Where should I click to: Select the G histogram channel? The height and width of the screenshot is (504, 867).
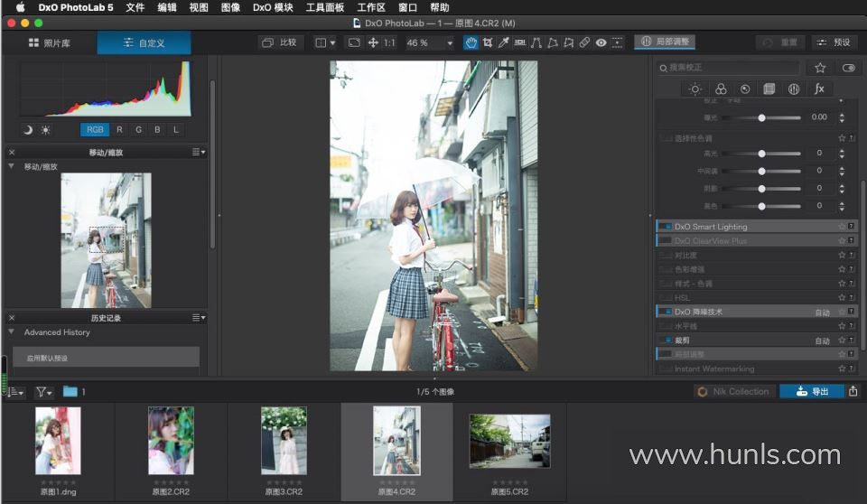(138, 129)
